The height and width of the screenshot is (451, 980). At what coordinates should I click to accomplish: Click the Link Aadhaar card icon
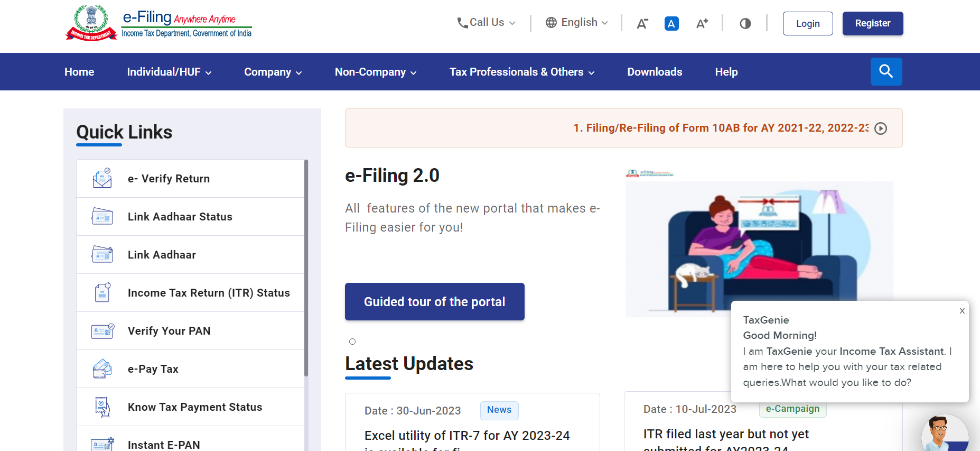pyautogui.click(x=102, y=254)
